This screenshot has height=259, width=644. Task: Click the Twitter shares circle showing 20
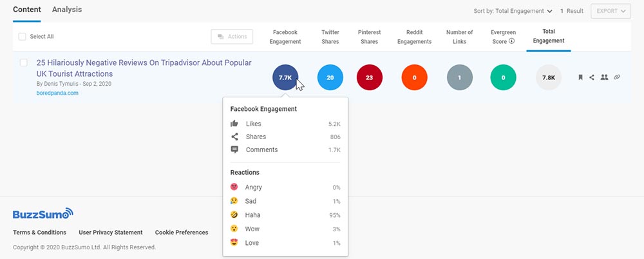[x=330, y=77]
